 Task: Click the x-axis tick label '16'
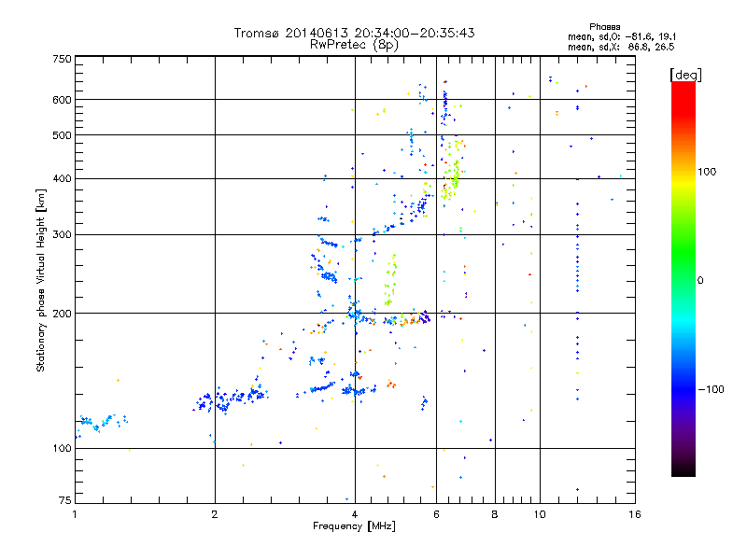point(635,514)
